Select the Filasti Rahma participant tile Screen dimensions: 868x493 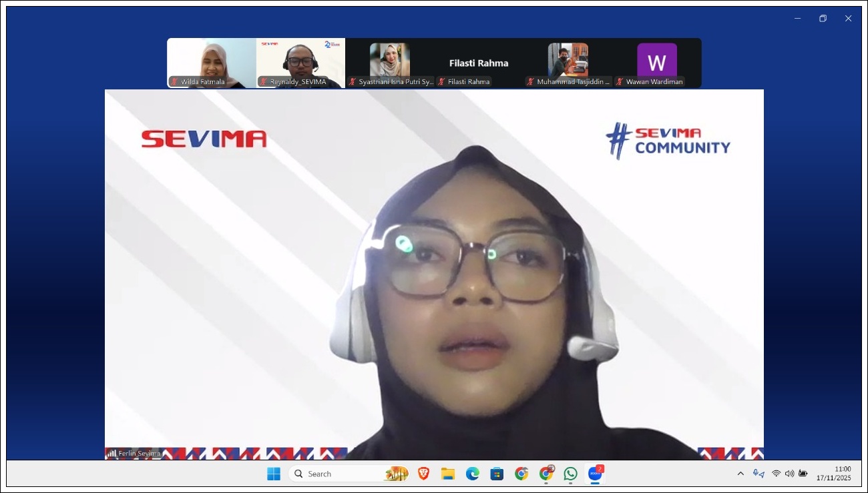coord(479,63)
